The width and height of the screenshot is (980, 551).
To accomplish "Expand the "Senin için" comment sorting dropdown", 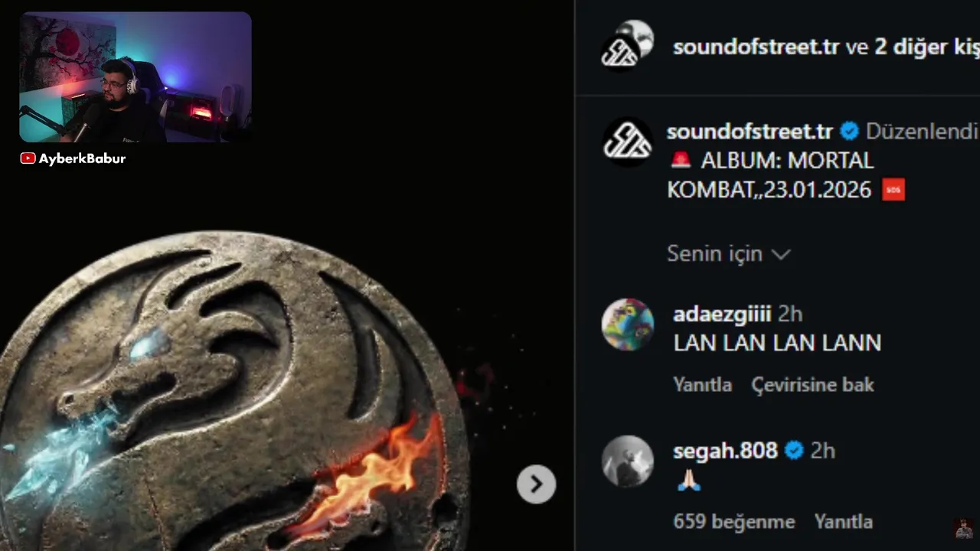I will click(728, 253).
